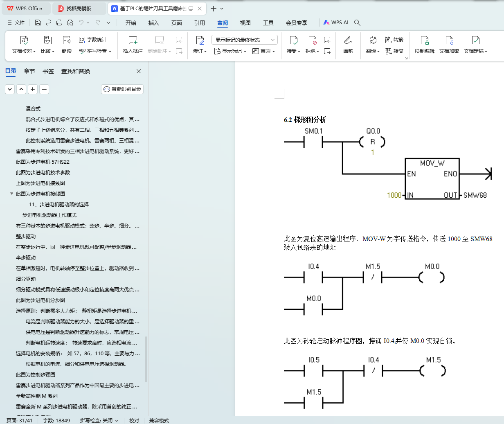The image size is (504, 424).
Task: Open the 会员专享 tab
Action: [297, 23]
